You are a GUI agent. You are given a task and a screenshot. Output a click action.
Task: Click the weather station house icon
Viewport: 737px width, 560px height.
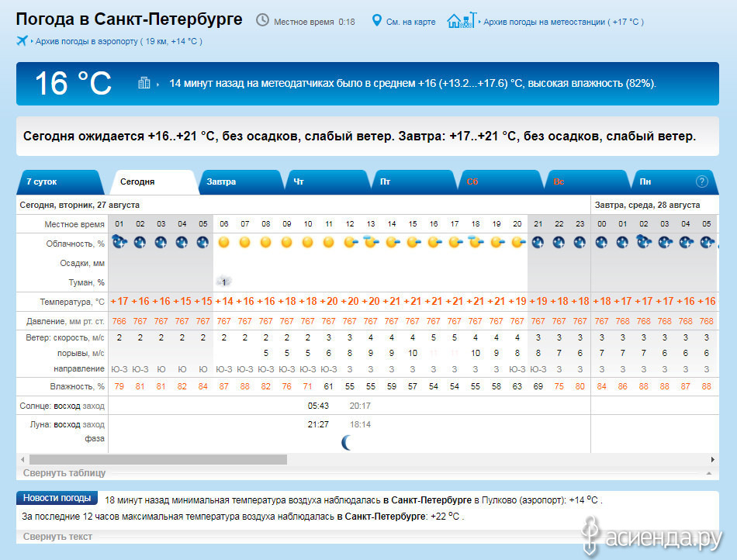coord(461,20)
